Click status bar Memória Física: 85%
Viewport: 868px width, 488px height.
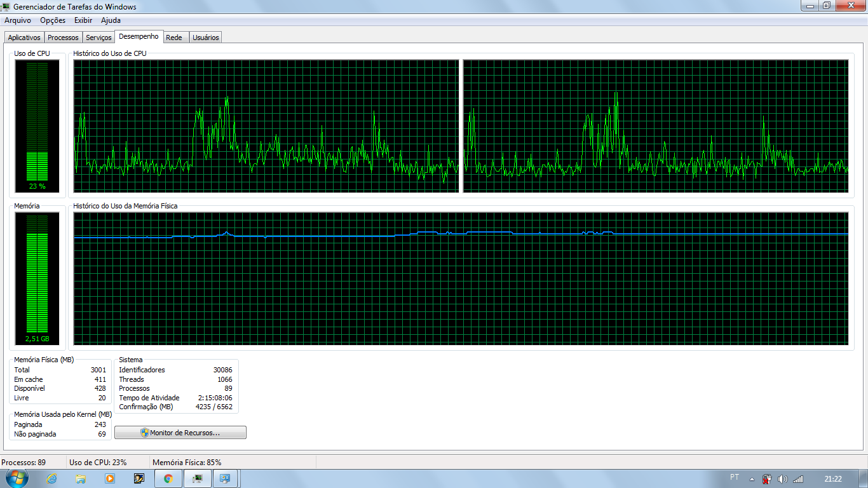click(187, 463)
